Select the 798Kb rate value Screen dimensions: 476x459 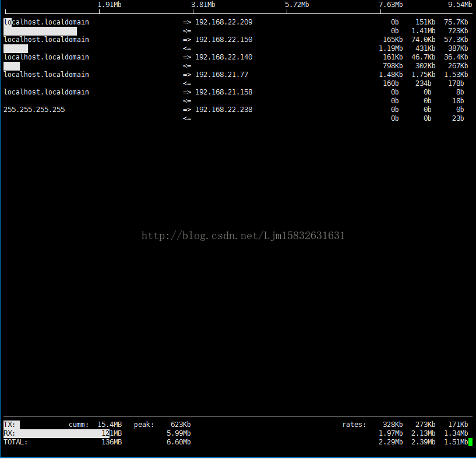pyautogui.click(x=393, y=66)
